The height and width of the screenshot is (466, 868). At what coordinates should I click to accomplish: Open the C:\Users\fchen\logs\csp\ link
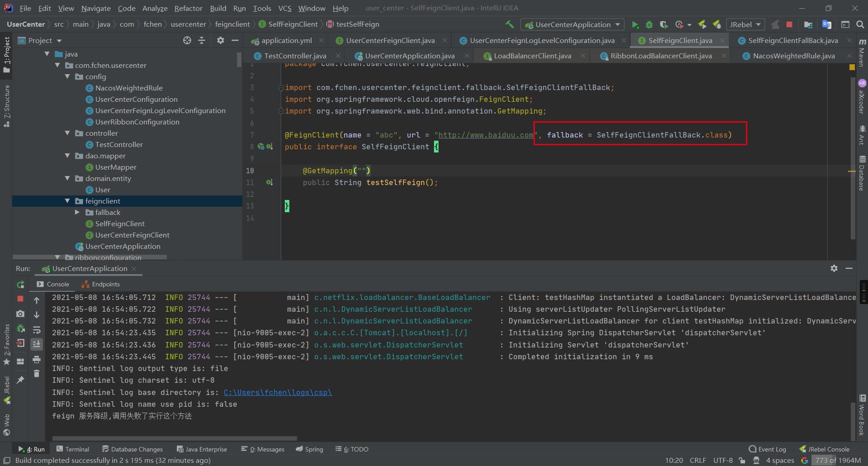coord(278,392)
